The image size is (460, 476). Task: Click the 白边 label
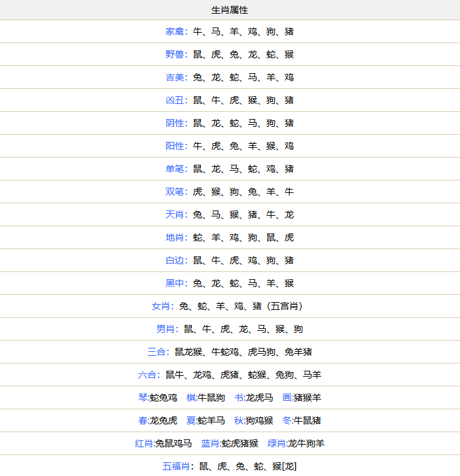click(x=175, y=260)
